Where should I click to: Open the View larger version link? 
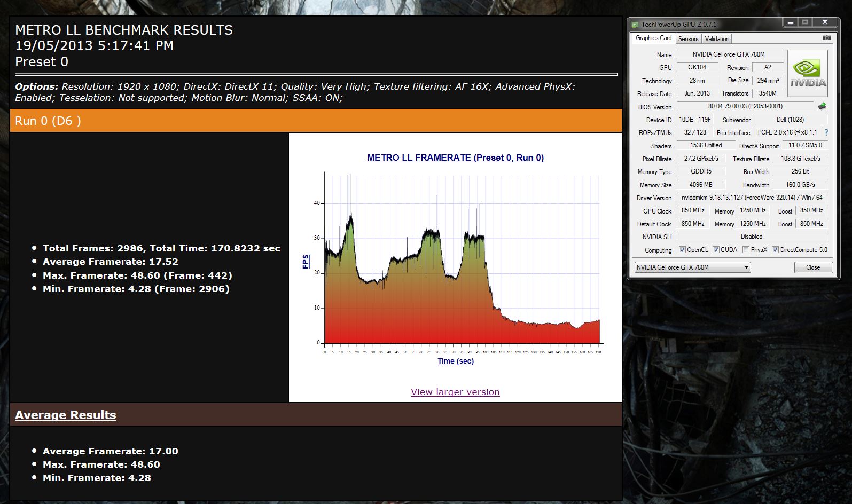coord(455,392)
